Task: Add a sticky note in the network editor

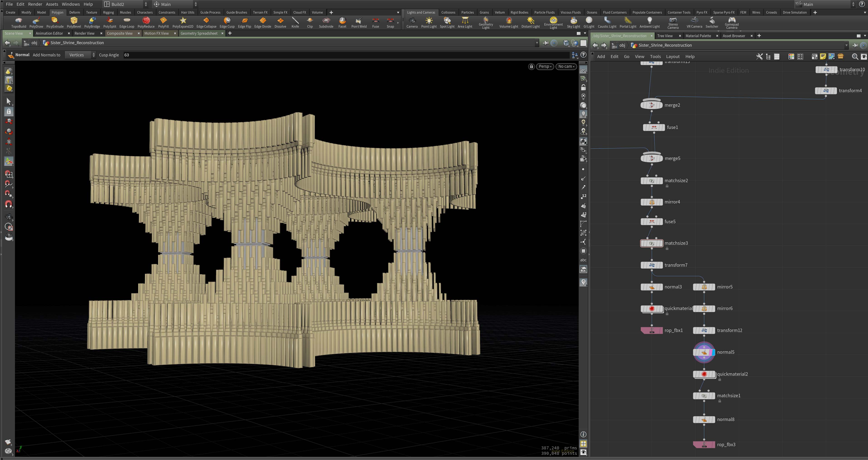Action: [823, 57]
